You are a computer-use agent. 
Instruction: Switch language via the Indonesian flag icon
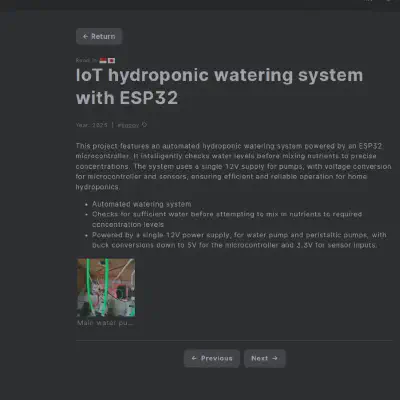point(103,60)
